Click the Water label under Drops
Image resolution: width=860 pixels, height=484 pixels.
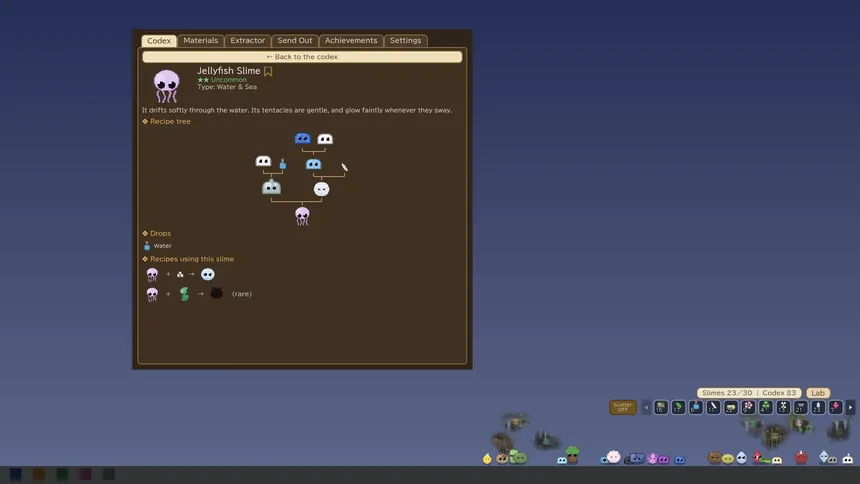coord(162,246)
